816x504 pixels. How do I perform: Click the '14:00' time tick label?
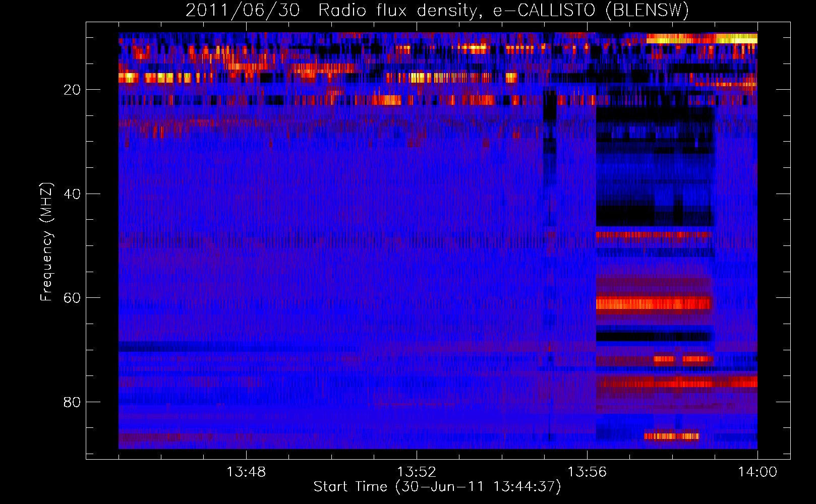click(x=757, y=472)
